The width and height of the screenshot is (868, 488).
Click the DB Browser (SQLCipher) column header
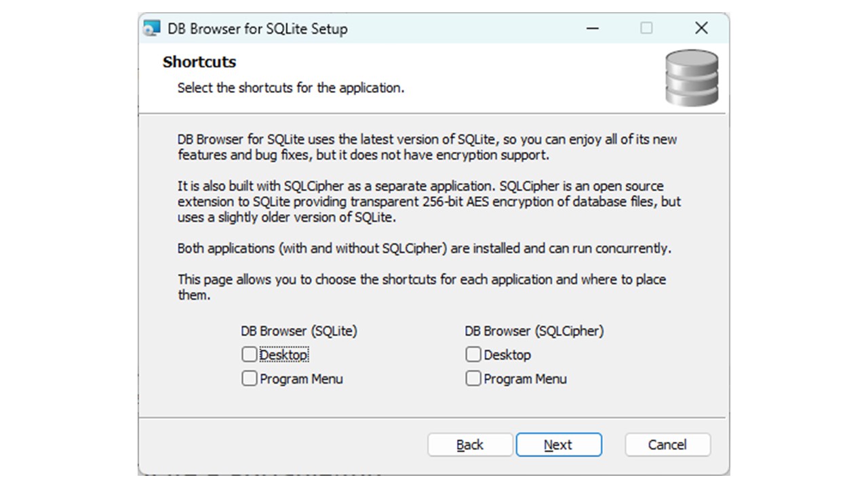pyautogui.click(x=534, y=331)
